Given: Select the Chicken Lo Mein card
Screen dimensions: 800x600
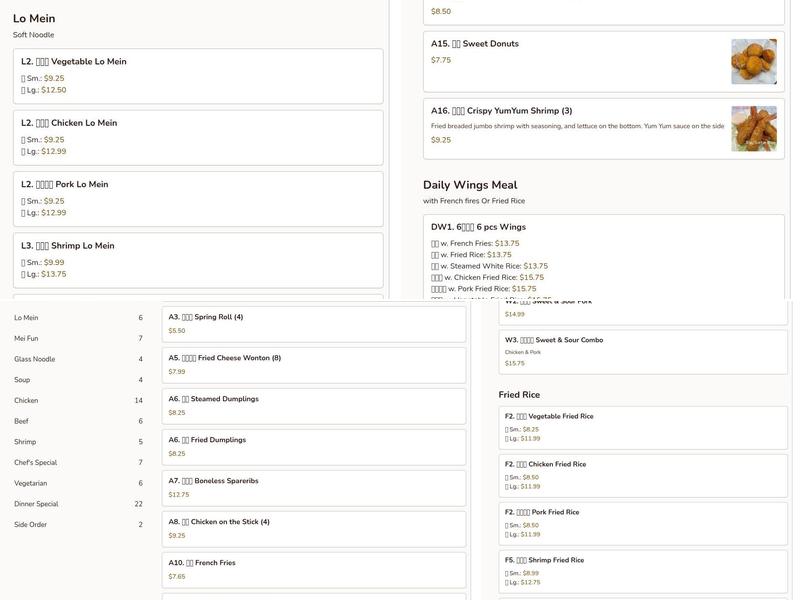Looking at the screenshot, I should pos(198,137).
